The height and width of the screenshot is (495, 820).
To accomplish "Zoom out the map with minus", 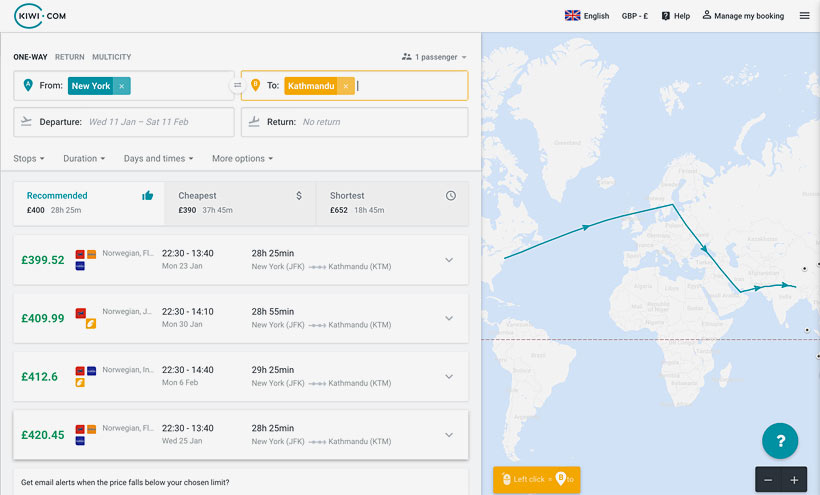I will [x=768, y=480].
